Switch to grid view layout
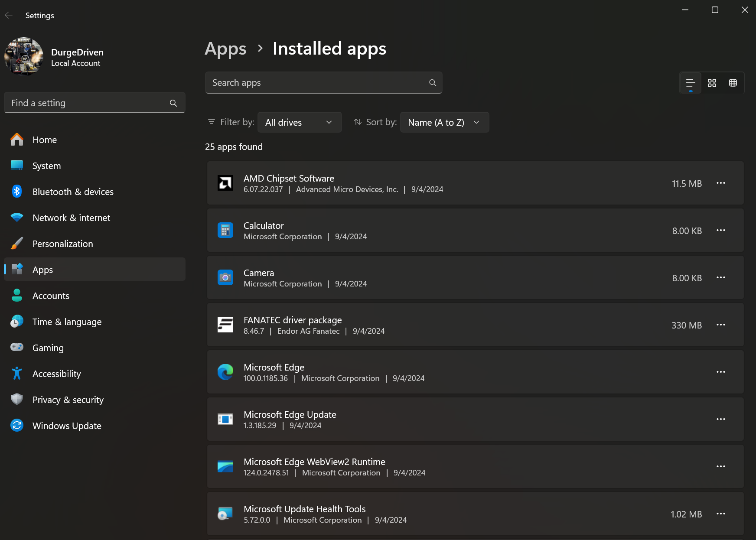The width and height of the screenshot is (756, 540). [712, 83]
